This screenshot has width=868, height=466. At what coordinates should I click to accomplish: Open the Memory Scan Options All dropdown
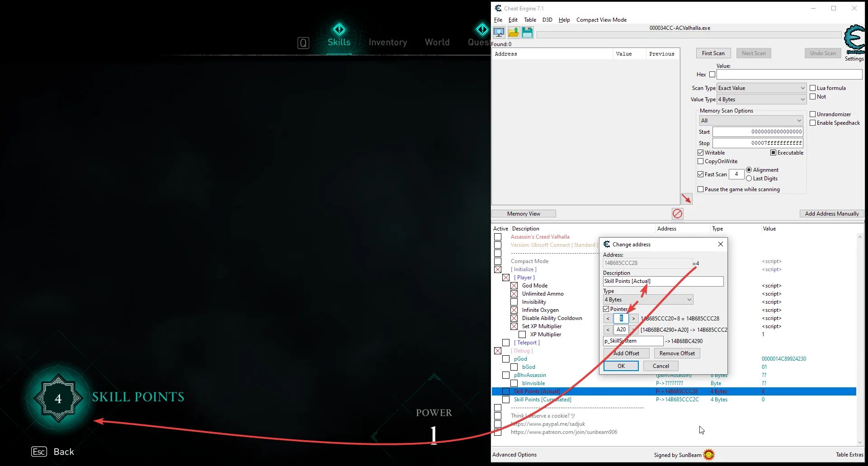point(751,121)
